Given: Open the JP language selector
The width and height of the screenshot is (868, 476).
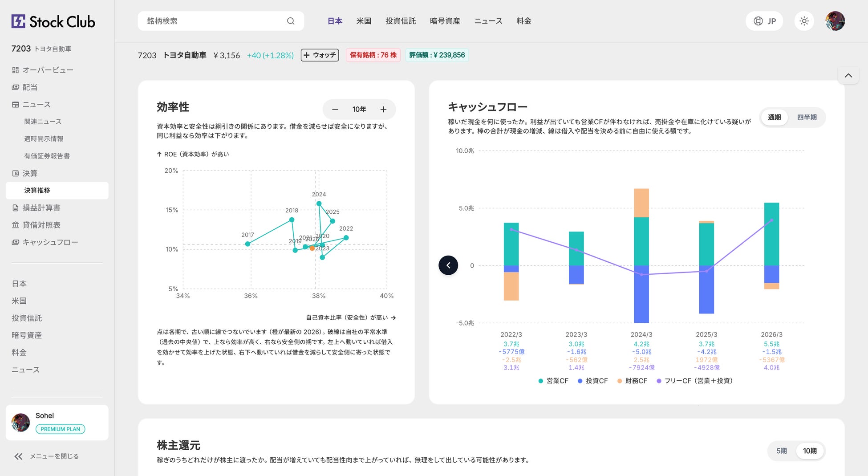Looking at the screenshot, I should (x=764, y=21).
